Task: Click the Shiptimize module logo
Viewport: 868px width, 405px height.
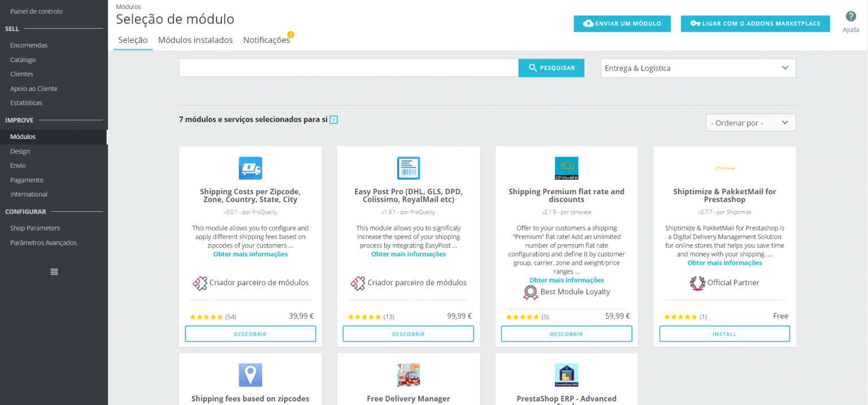Action: [x=724, y=168]
